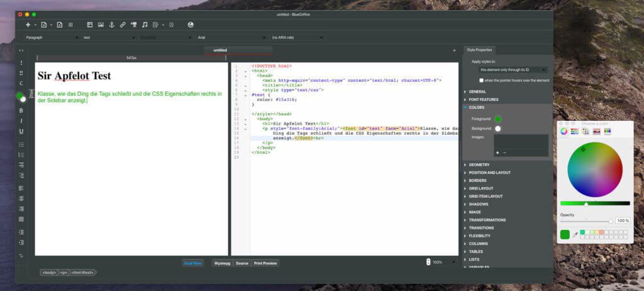
Task: Click the unordered list icon in sidebar
Action: 21,144
